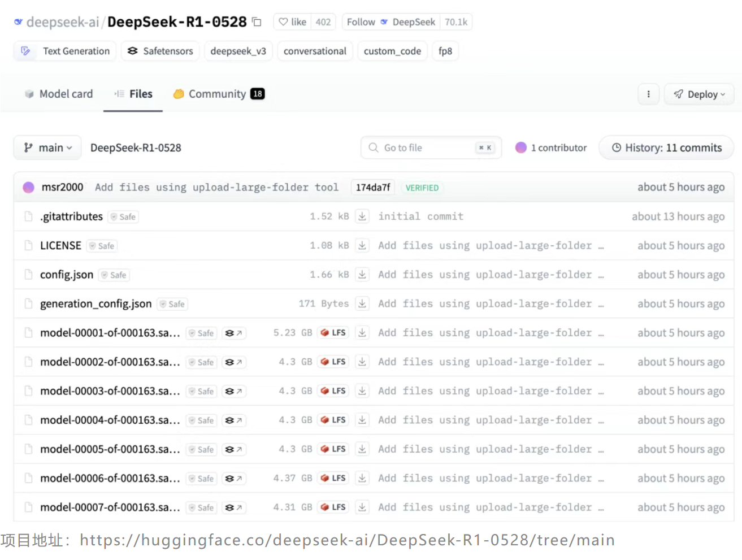The image size is (742, 560).
Task: Open the generation_config.json file
Action: pyautogui.click(x=96, y=303)
